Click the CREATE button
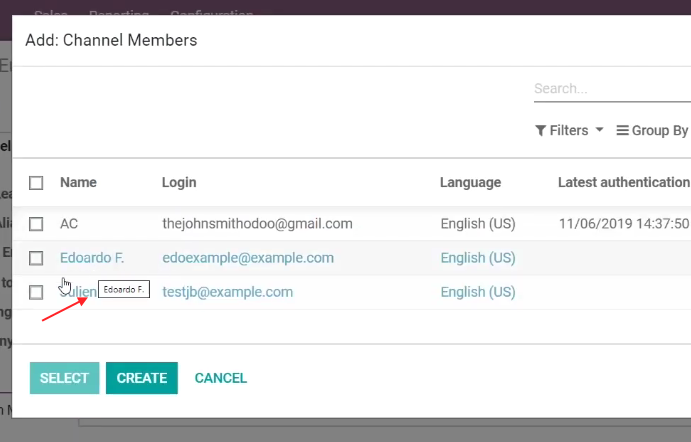Viewport: 691px width, 442px height. coord(142,378)
